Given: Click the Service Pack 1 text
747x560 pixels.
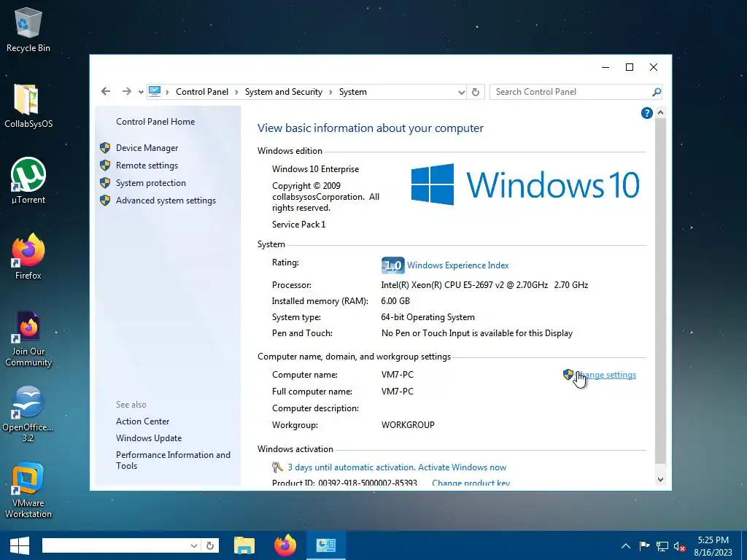Looking at the screenshot, I should (298, 225).
